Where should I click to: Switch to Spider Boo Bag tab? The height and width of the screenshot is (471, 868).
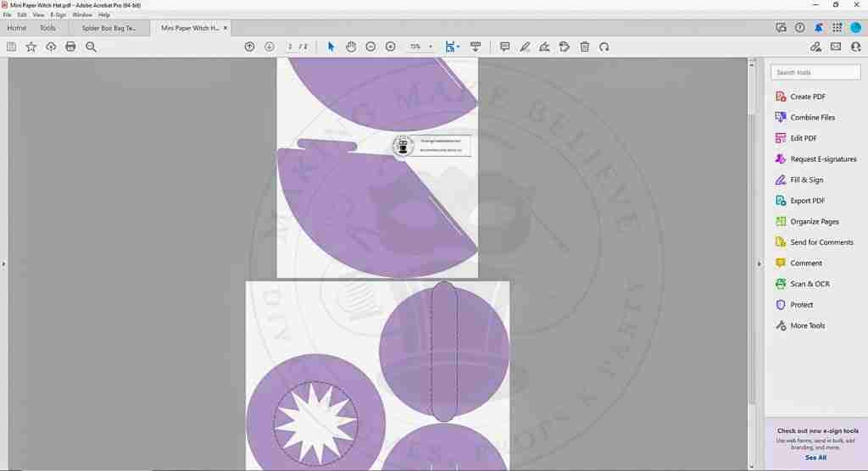tap(108, 28)
